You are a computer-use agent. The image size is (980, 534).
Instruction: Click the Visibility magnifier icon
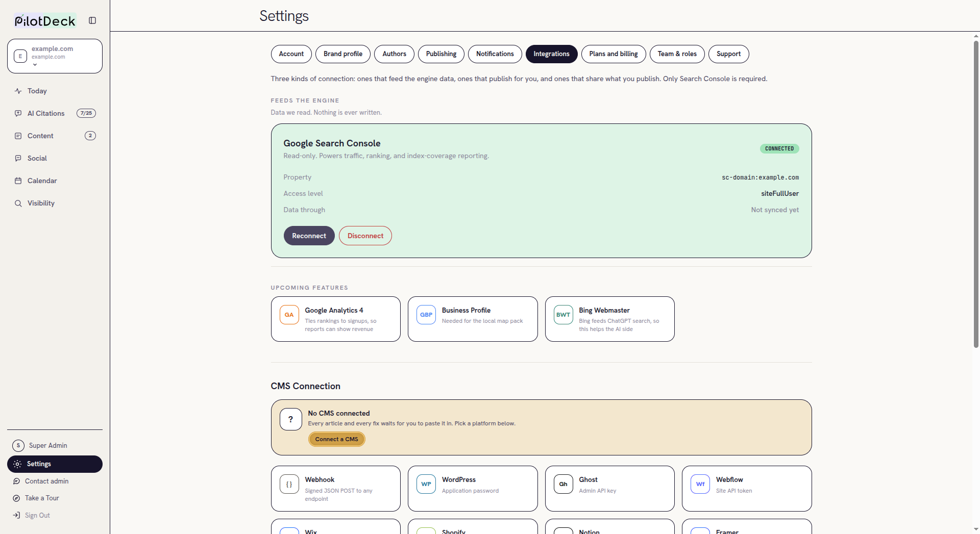coord(18,203)
